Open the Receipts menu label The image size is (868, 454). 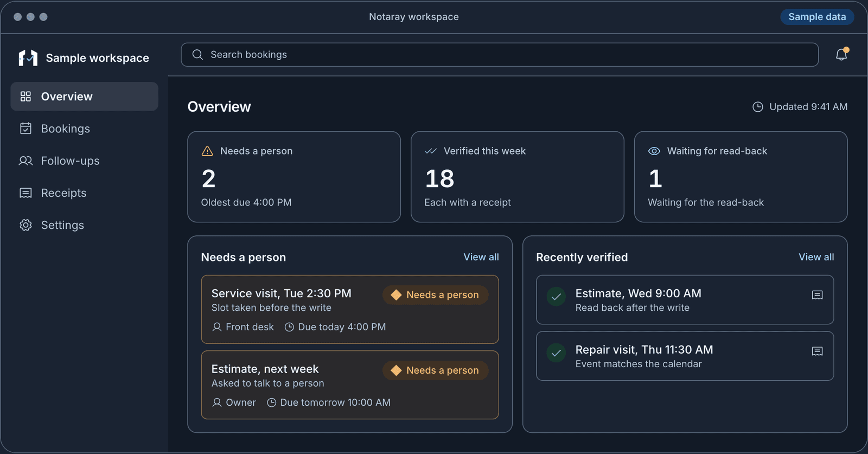(64, 193)
